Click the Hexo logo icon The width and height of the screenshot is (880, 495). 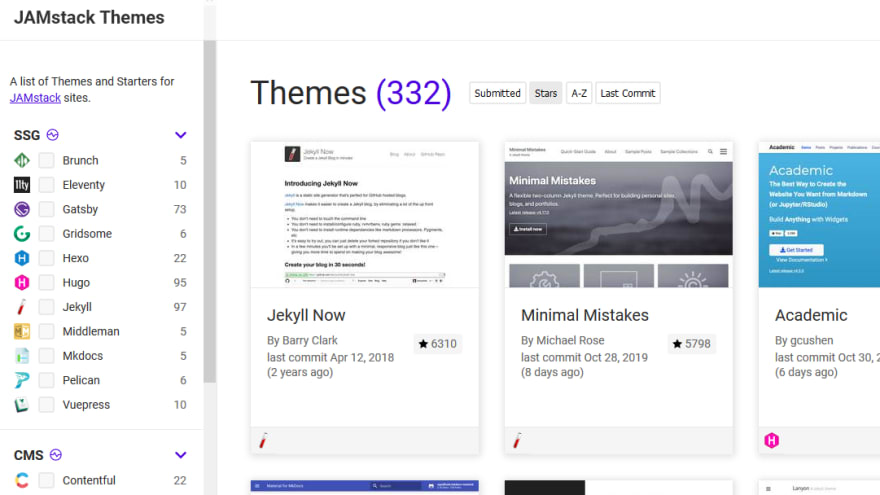click(x=22, y=258)
